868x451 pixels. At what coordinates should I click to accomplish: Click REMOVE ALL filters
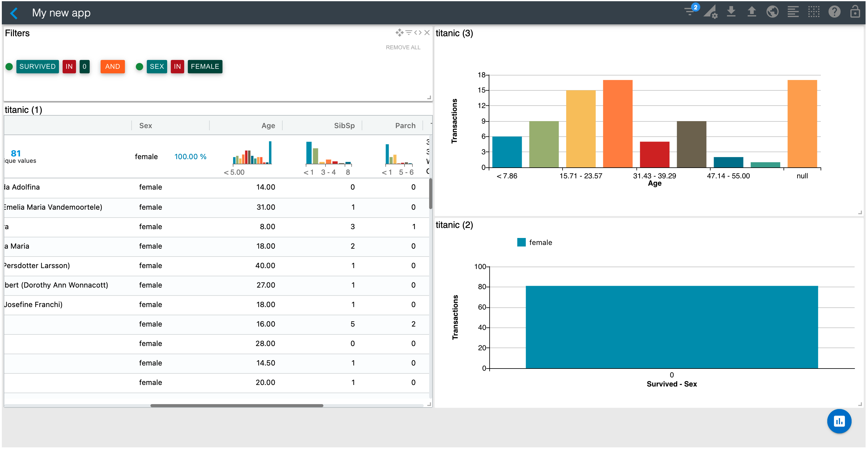click(403, 47)
